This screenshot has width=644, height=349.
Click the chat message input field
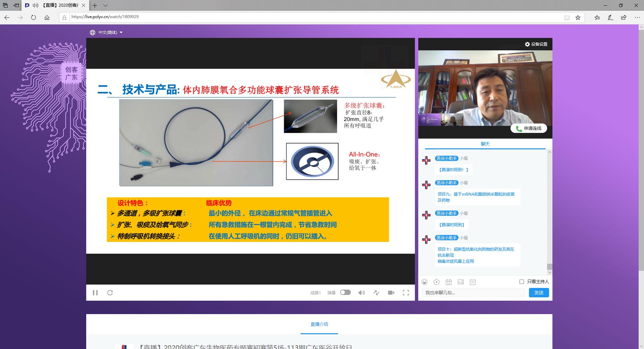[x=473, y=293]
